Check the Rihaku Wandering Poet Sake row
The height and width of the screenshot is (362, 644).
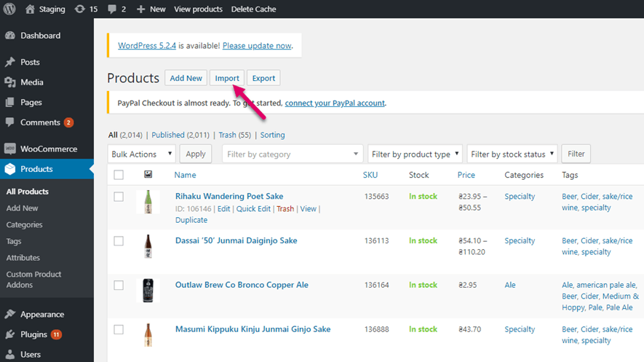point(119,197)
